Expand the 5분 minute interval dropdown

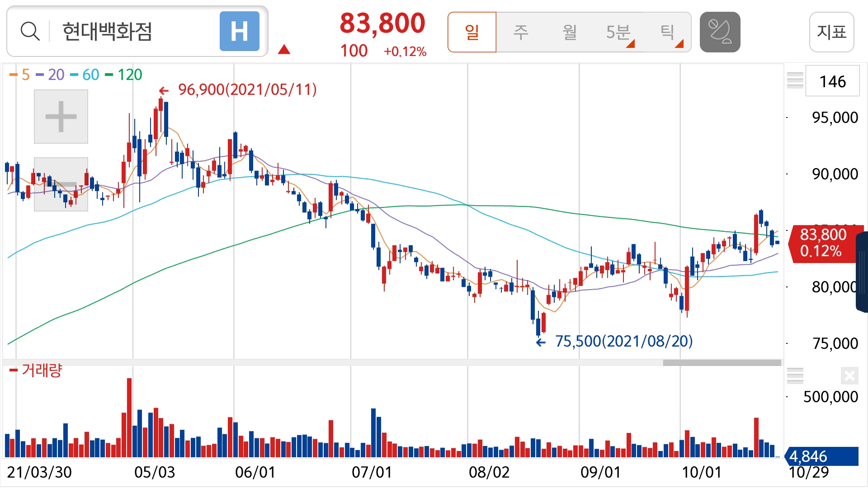tap(618, 32)
